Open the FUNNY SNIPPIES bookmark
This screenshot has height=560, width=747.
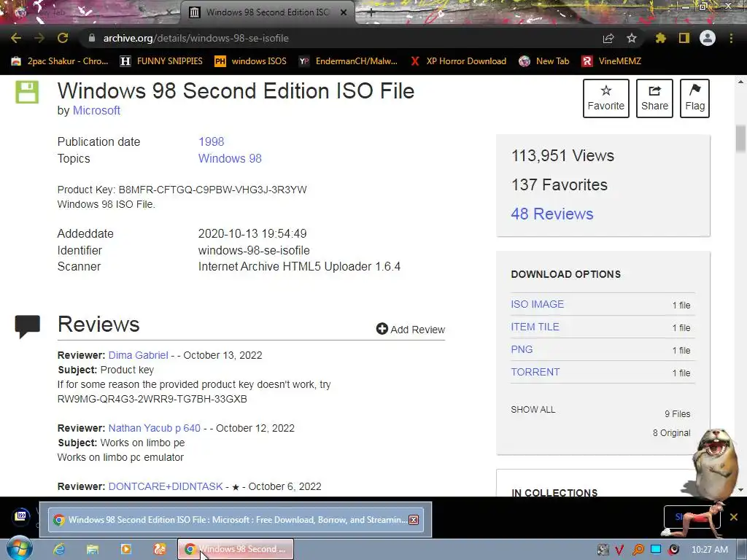pos(161,61)
